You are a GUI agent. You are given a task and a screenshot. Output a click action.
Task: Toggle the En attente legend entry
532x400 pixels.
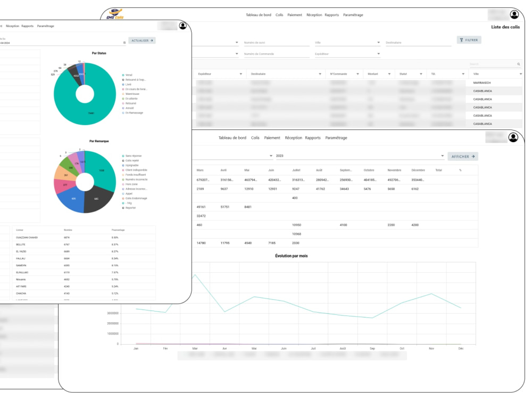click(130, 99)
